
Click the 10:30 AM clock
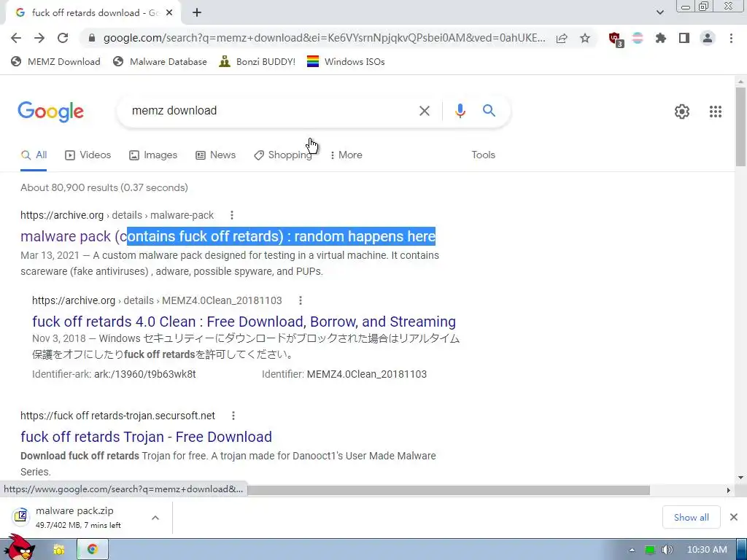707,550
